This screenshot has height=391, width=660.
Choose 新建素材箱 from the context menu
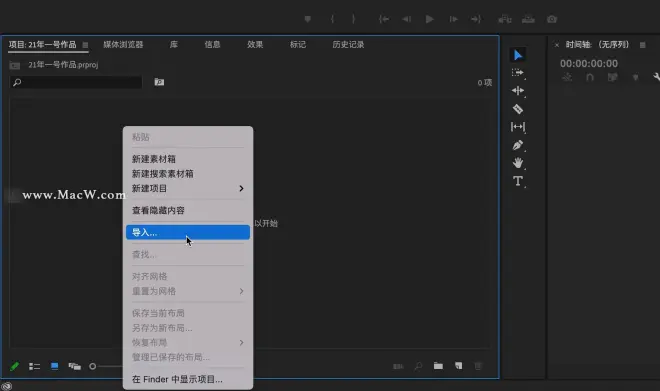point(188,159)
